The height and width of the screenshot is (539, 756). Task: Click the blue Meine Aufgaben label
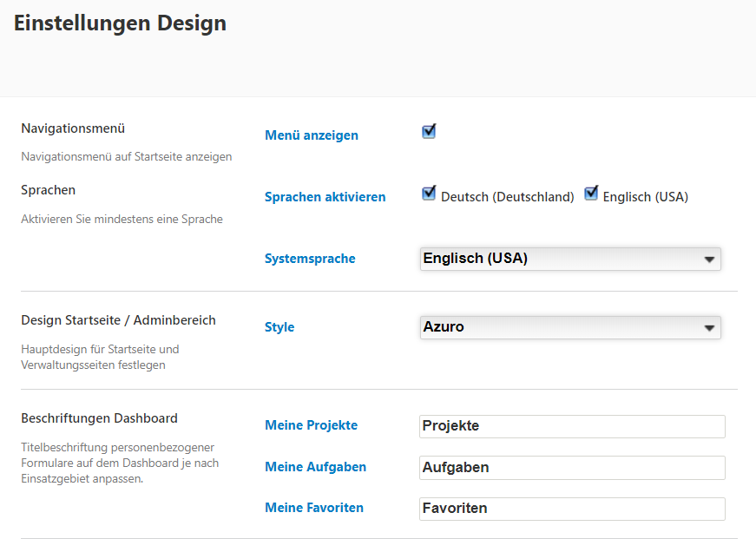(x=315, y=467)
